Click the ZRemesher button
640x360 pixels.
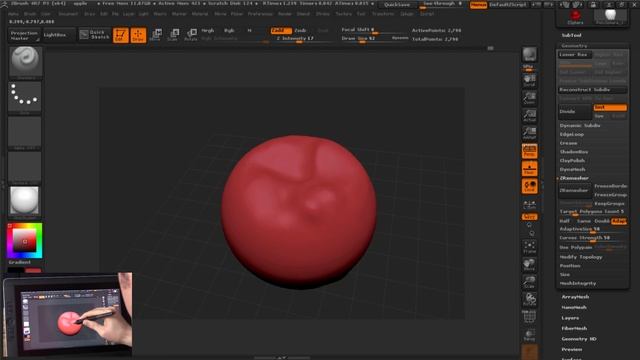(x=575, y=191)
